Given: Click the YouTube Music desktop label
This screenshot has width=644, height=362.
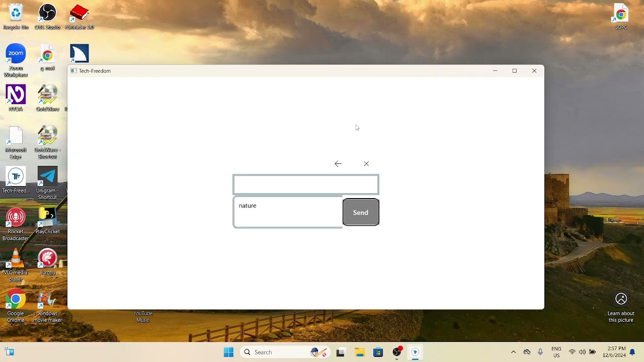Looking at the screenshot, I should point(143,317).
